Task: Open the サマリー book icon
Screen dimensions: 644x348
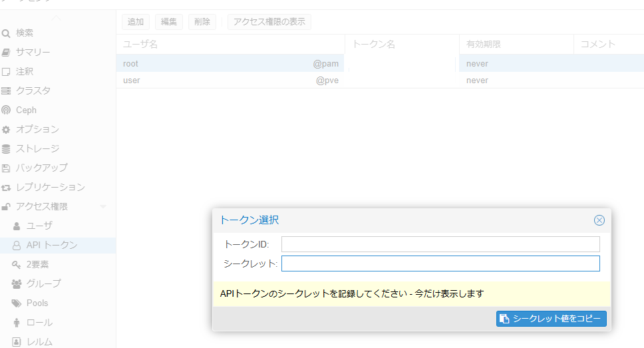Action: [6, 52]
